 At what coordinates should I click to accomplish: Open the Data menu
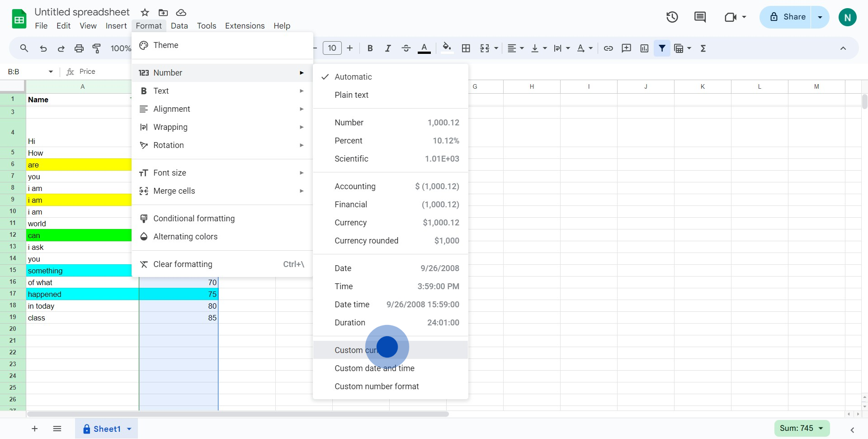pos(179,26)
